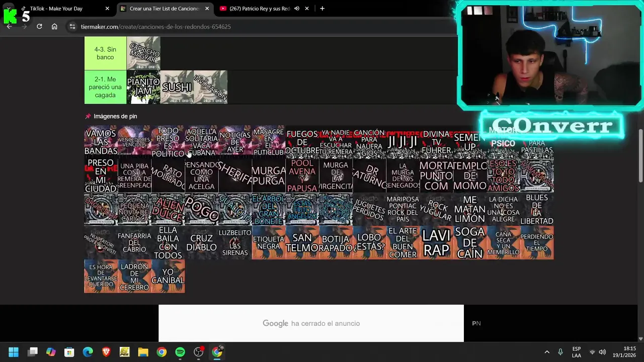Image resolution: width=644 pixels, height=362 pixels.
Task: Close the Crear una Tier List tab
Action: point(207,9)
